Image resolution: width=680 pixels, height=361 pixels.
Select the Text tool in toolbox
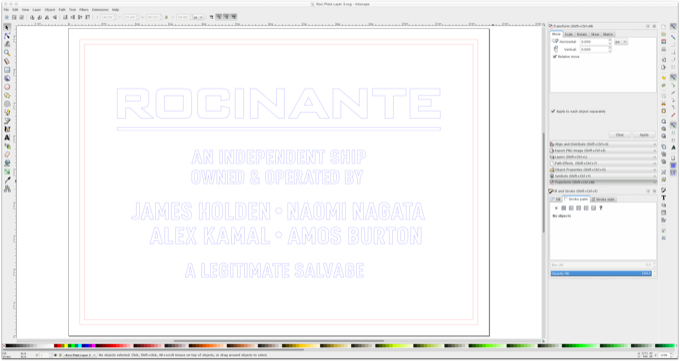pyautogui.click(x=7, y=138)
